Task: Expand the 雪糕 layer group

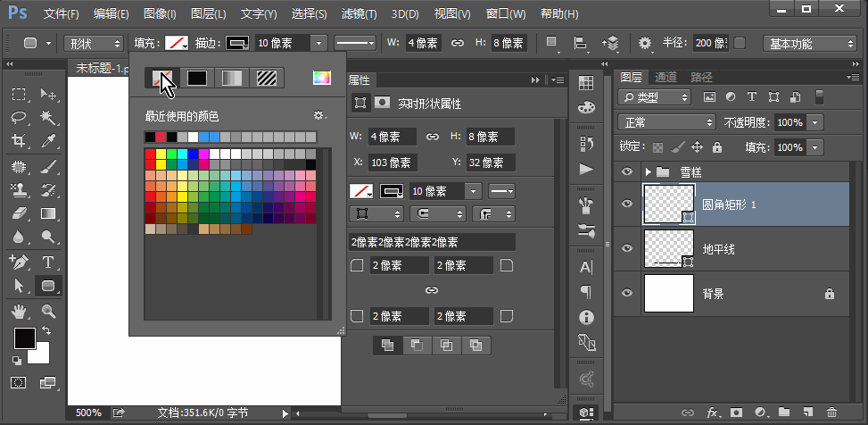Action: click(648, 171)
